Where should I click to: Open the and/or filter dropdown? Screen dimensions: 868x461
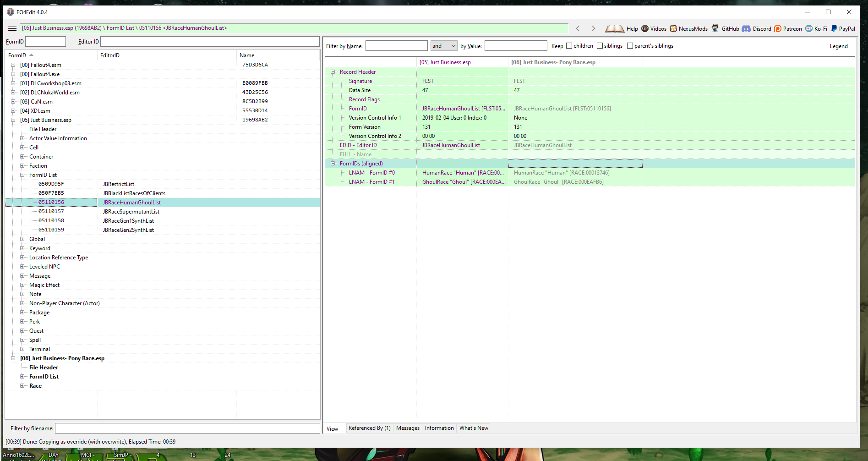coord(444,46)
